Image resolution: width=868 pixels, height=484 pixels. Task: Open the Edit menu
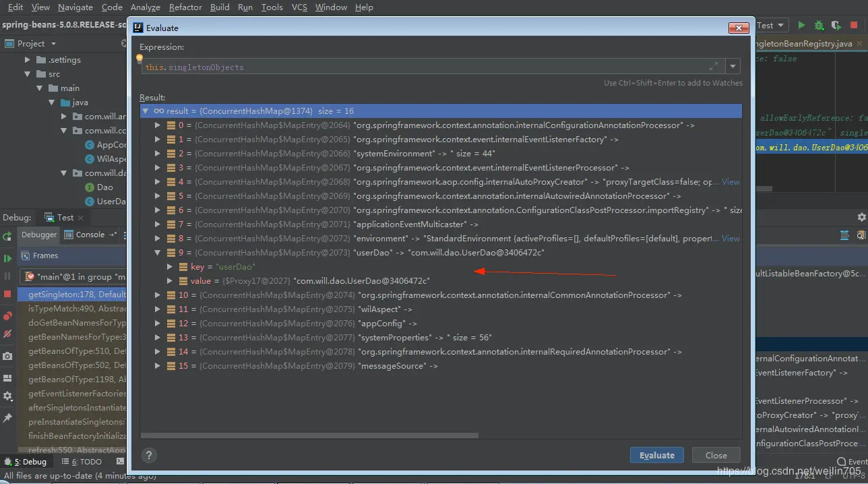pos(15,7)
